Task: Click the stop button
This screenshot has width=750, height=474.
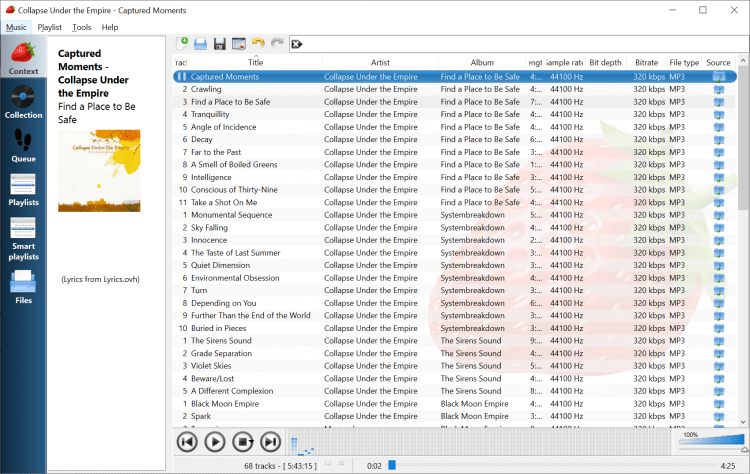Action: pyautogui.click(x=243, y=442)
